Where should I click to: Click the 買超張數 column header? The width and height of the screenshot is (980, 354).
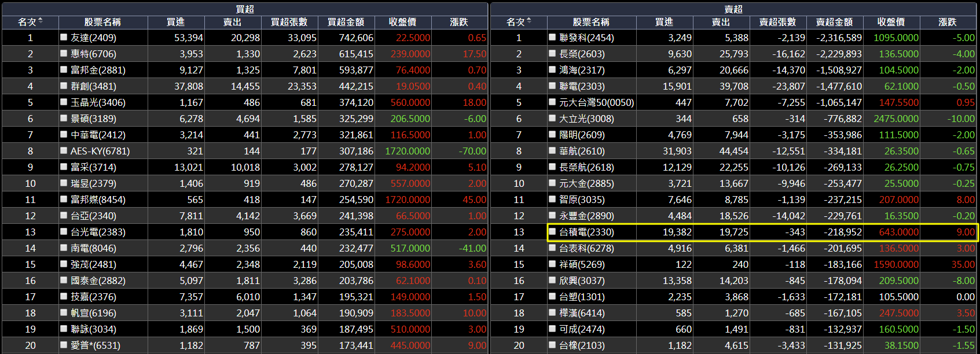coord(289,22)
